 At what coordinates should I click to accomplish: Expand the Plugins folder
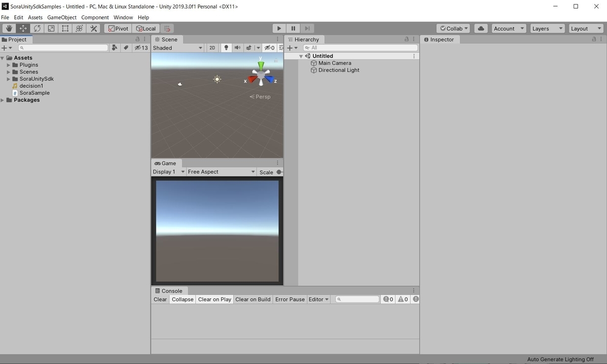coord(9,65)
